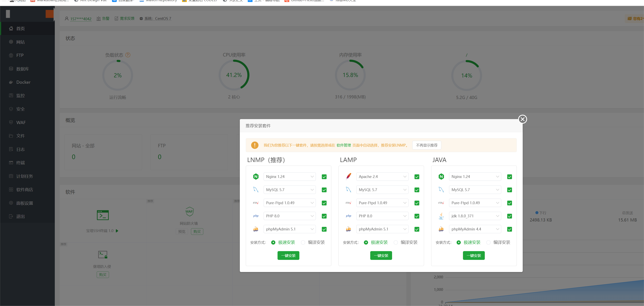Select 编译安装 radio under LAMP

pos(396,242)
